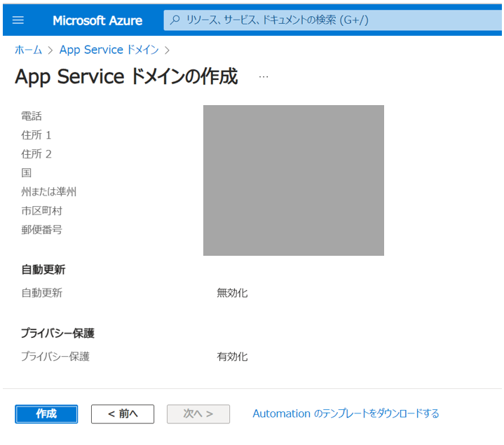Open the Azure portal hamburger menu

pyautogui.click(x=18, y=20)
